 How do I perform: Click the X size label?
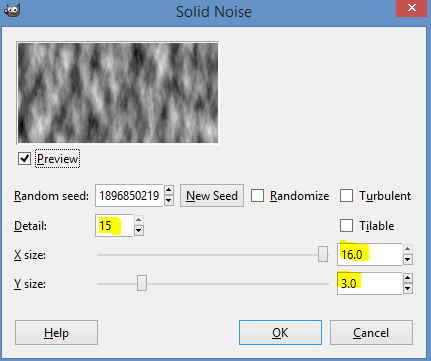tap(30, 255)
